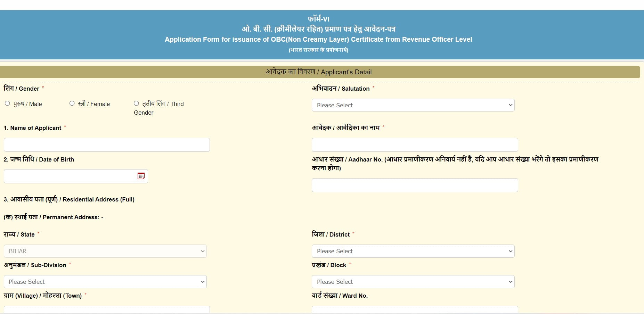Image resolution: width=644 pixels, height=314 pixels.
Task: Expand the State dropdown showing BIHAR
Action: click(x=105, y=251)
